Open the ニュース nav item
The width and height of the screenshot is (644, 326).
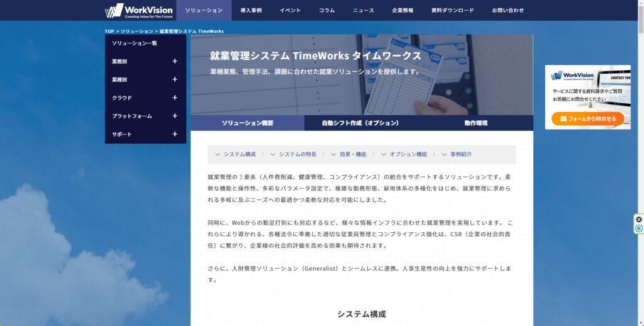(x=364, y=10)
